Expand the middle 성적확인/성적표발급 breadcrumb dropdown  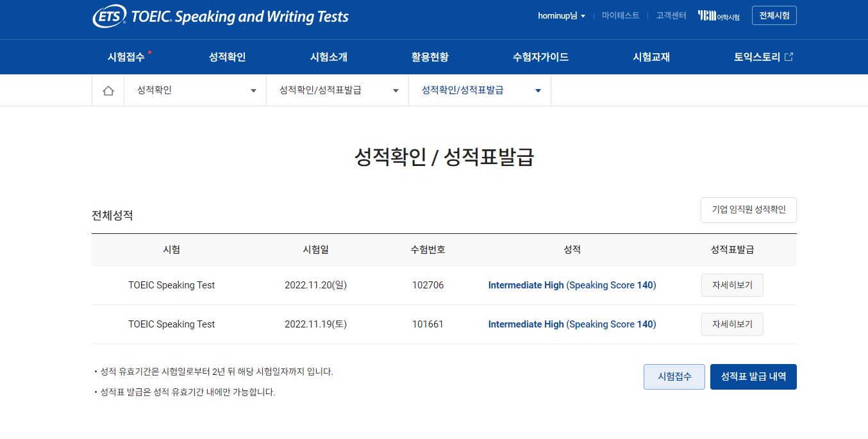[x=337, y=90]
